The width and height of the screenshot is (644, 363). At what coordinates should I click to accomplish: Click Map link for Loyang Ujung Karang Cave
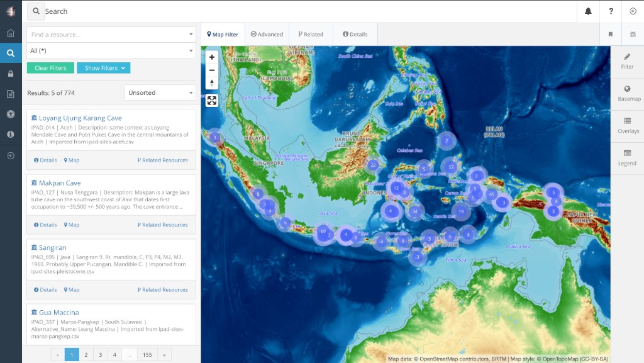tap(72, 160)
